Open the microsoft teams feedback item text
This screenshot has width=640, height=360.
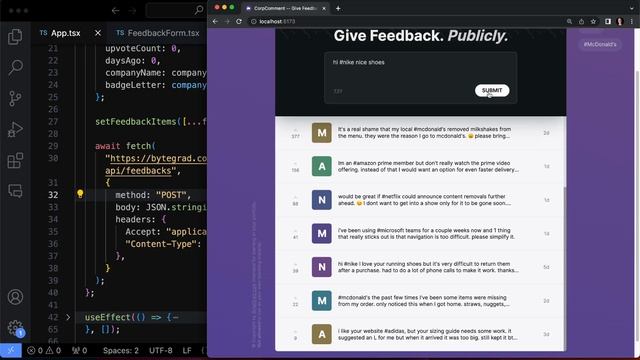point(426,233)
